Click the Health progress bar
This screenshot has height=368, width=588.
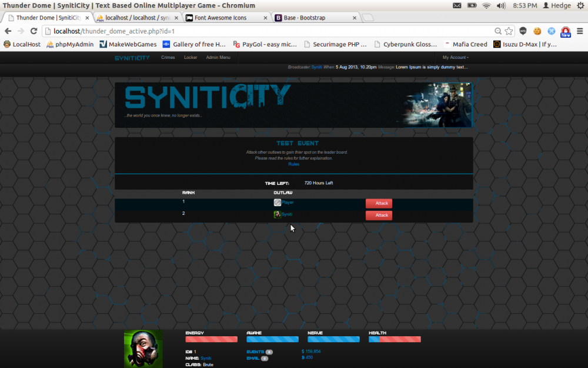click(395, 339)
